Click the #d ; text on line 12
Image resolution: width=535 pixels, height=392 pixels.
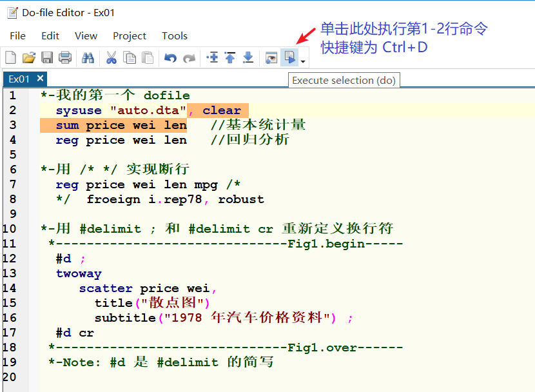pyautogui.click(x=71, y=259)
